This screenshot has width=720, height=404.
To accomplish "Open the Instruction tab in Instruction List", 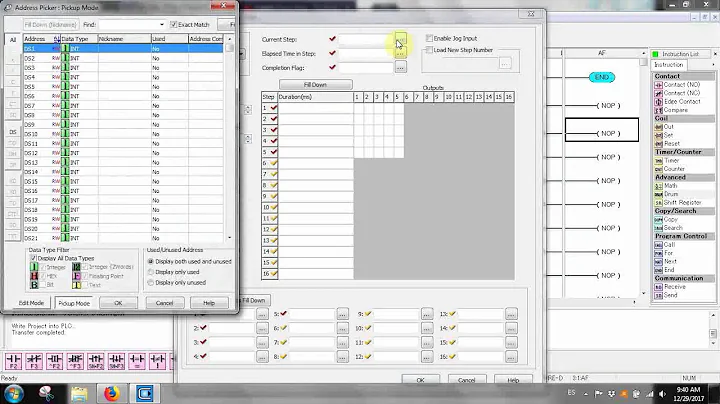I will click(669, 65).
